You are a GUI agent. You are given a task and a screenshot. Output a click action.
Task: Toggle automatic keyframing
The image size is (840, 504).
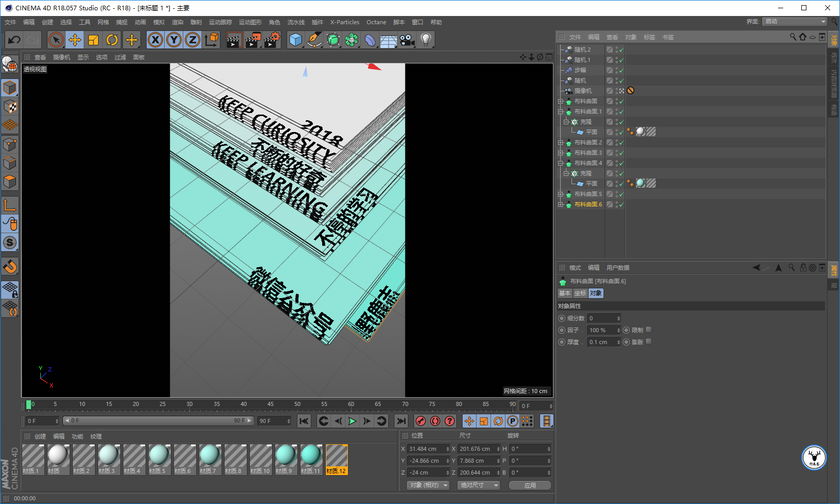coord(435,421)
